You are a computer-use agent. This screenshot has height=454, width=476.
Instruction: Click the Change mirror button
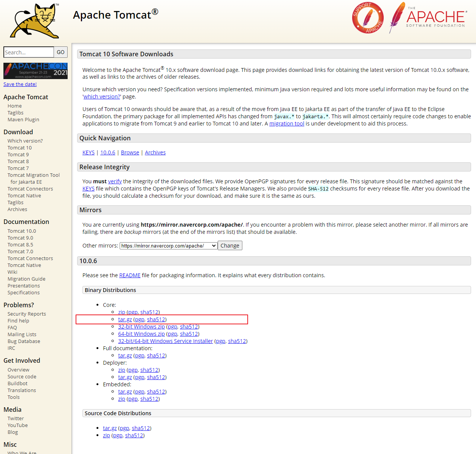point(230,246)
